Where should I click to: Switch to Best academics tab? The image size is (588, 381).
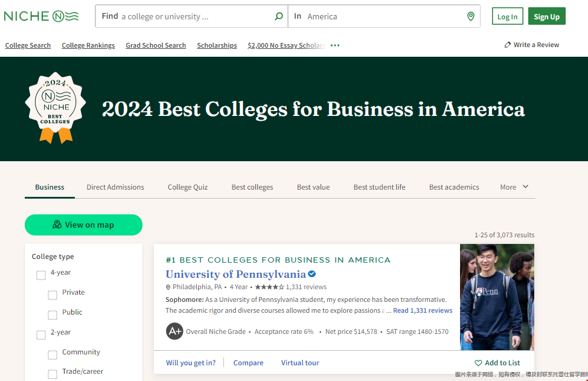[x=454, y=187]
